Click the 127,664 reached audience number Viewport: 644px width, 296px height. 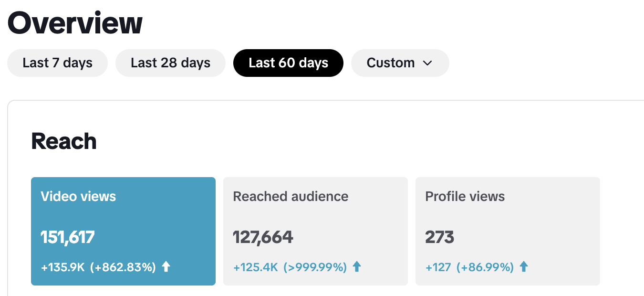pos(263,237)
